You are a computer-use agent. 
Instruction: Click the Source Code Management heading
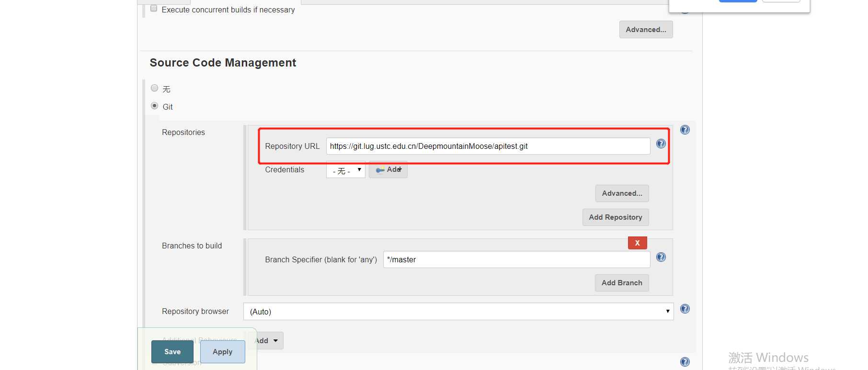[223, 63]
